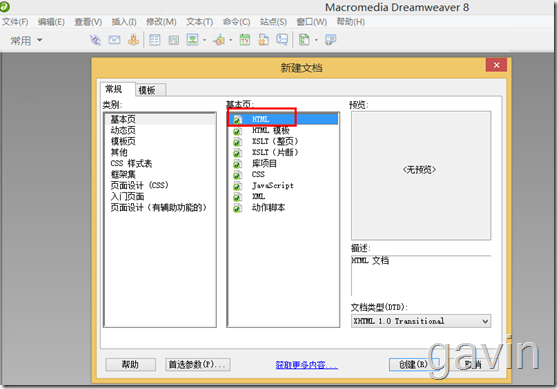Open the 编辑(E) menu

(51, 22)
